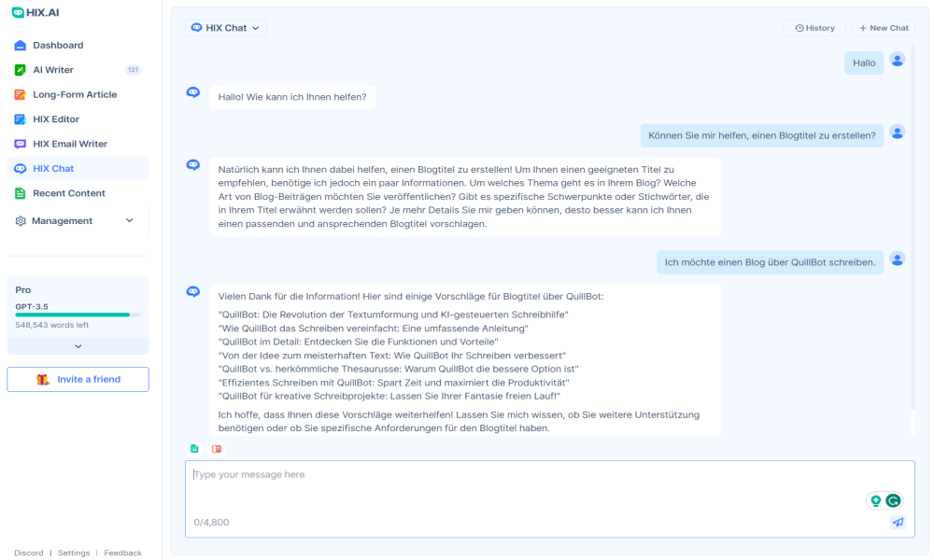Click the green document icon above the message box
This screenshot has height=560, width=934.
click(195, 449)
